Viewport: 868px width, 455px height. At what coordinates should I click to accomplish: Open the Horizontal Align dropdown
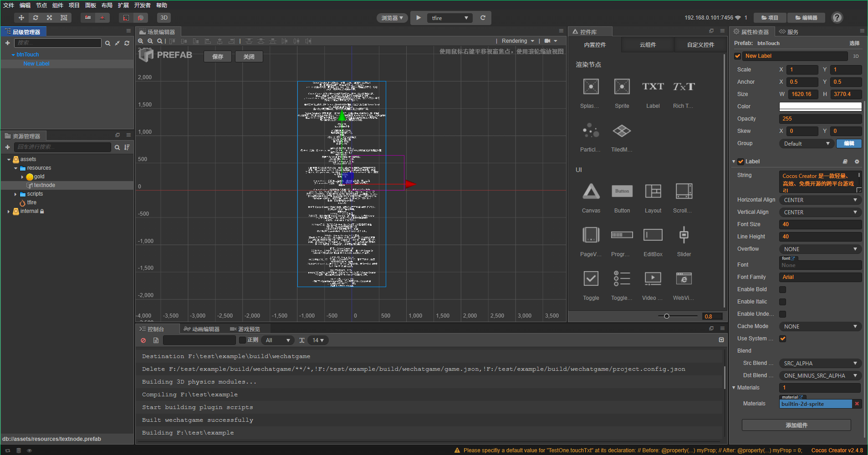[x=820, y=200]
